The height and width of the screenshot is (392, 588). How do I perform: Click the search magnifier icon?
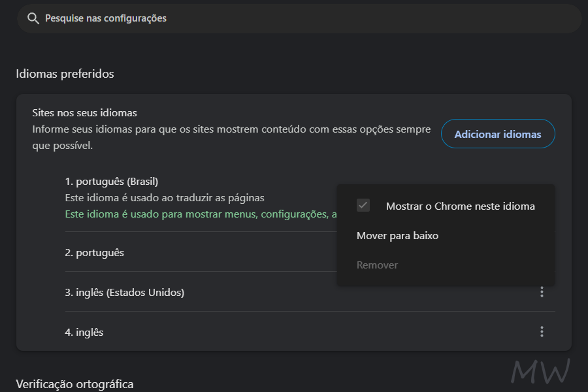[33, 18]
